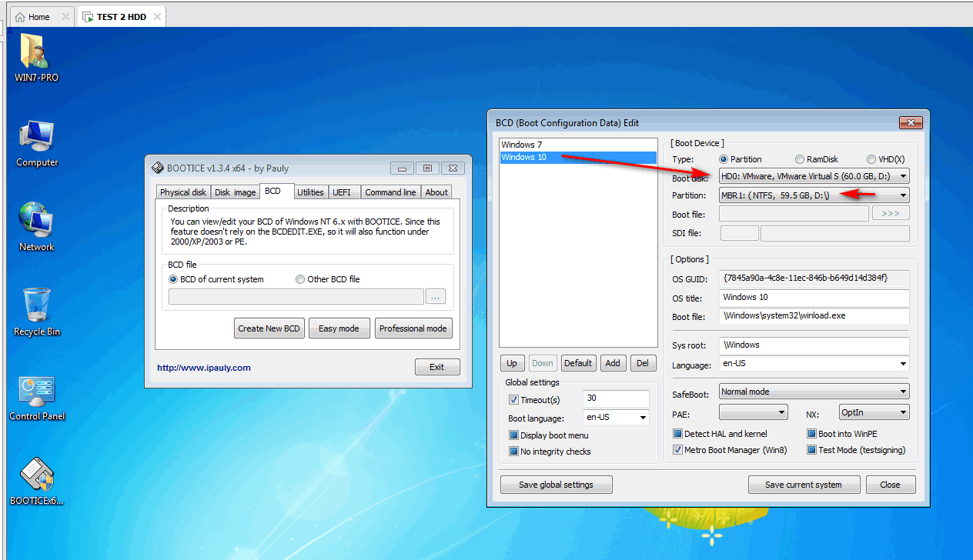Open the SafeBoot mode dropdown
Viewport: 973px width, 560px height.
pyautogui.click(x=814, y=392)
